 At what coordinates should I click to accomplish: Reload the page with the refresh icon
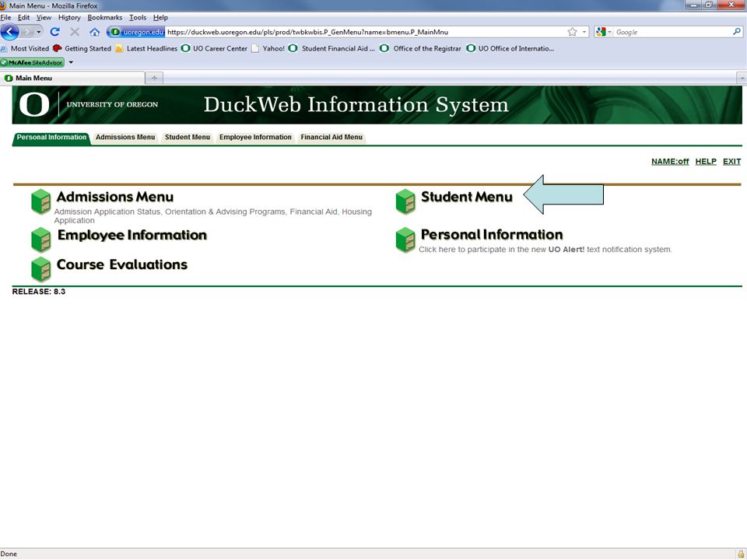[x=54, y=32]
